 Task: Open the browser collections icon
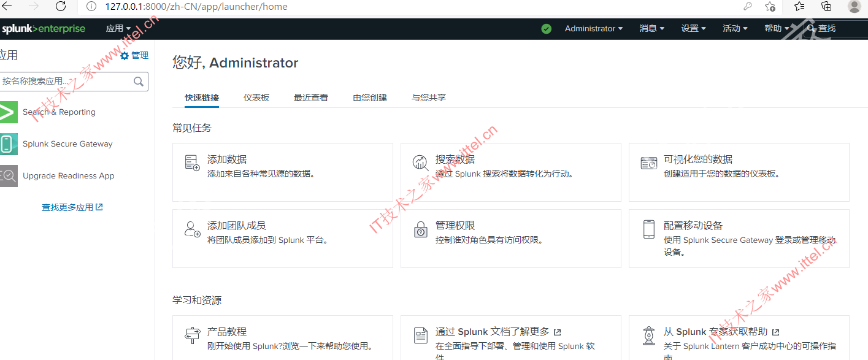pos(826,7)
